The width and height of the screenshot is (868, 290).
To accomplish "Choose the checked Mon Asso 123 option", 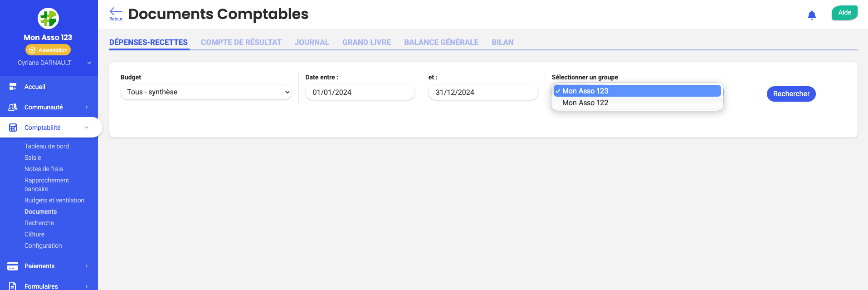I will click(585, 91).
